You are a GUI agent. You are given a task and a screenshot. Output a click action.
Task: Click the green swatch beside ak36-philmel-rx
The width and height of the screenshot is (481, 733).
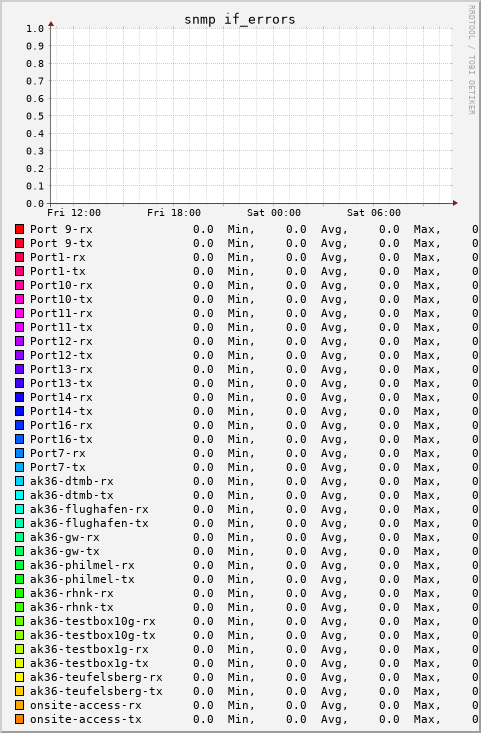(19, 565)
